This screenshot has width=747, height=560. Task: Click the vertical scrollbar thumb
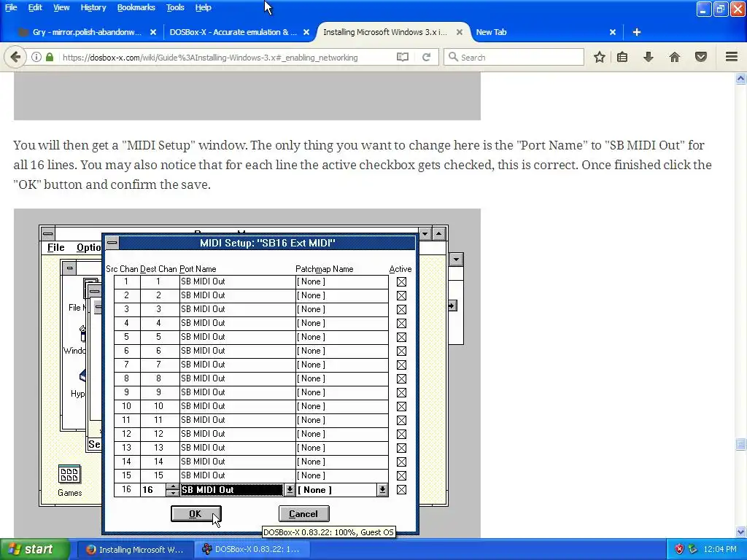pyautogui.click(x=740, y=444)
